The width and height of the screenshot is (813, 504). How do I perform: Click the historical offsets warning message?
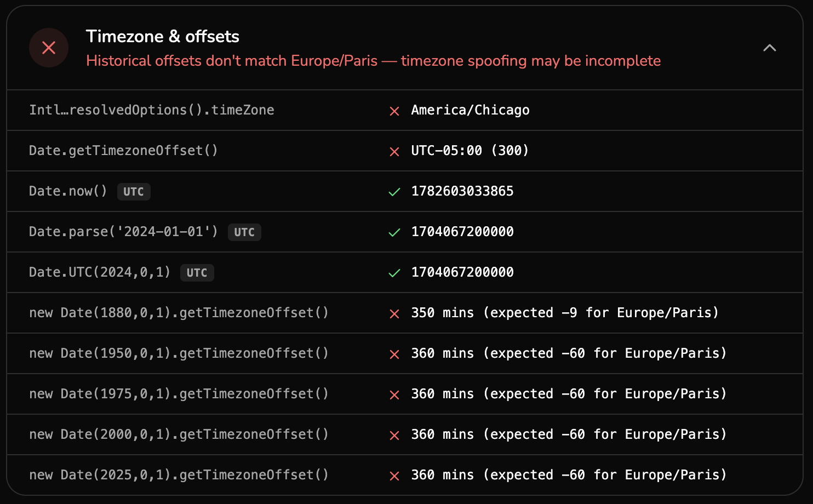pos(374,61)
